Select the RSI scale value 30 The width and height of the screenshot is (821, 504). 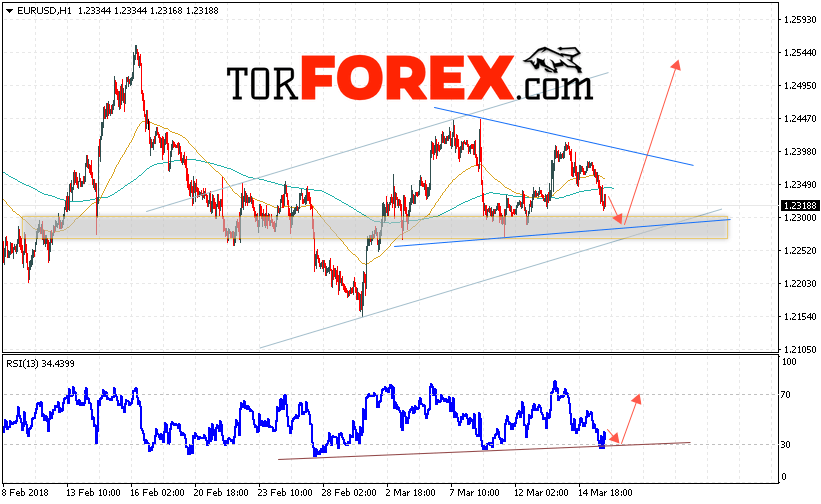[x=785, y=444]
